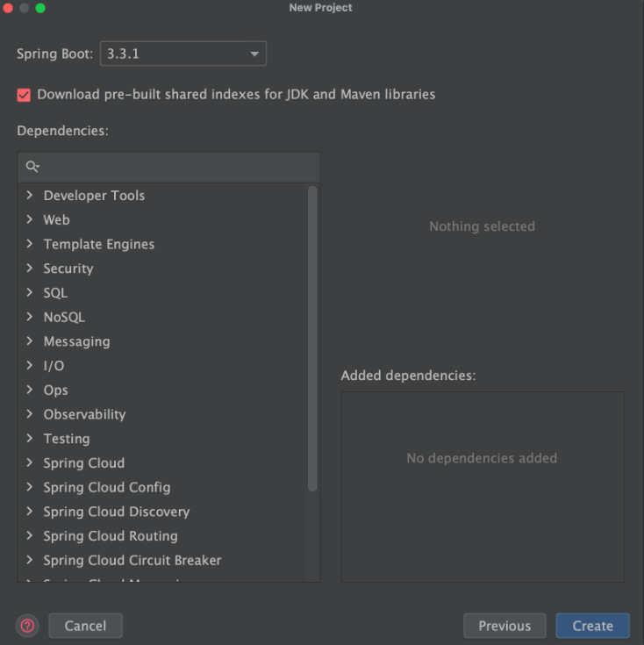Expand the Spring Cloud Discovery chevron
This screenshot has width=644, height=645.
30,511
